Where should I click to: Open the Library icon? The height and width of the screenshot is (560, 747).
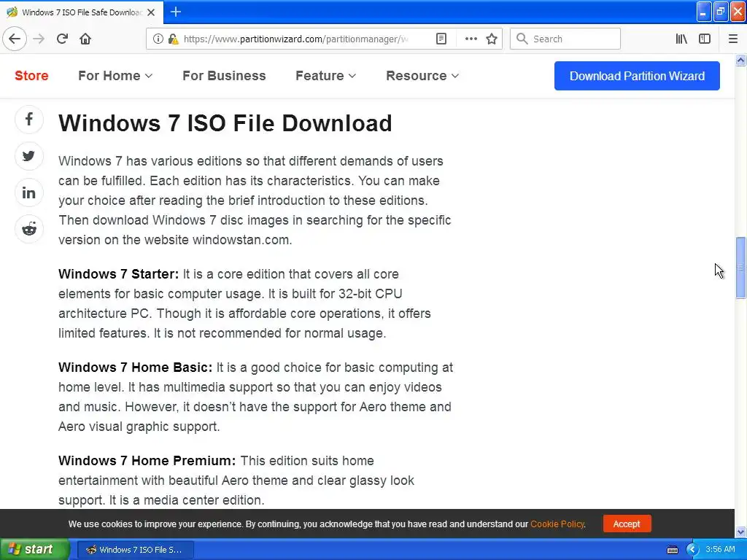(681, 39)
